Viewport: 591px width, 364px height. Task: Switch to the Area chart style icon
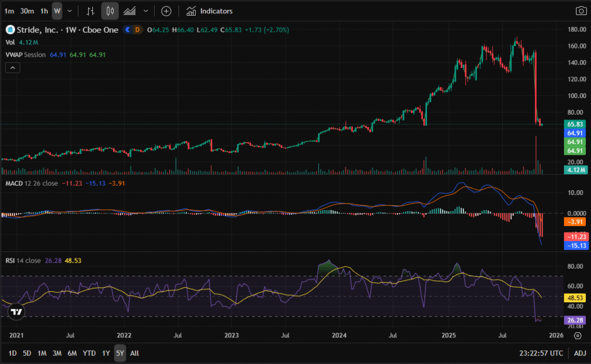point(130,11)
